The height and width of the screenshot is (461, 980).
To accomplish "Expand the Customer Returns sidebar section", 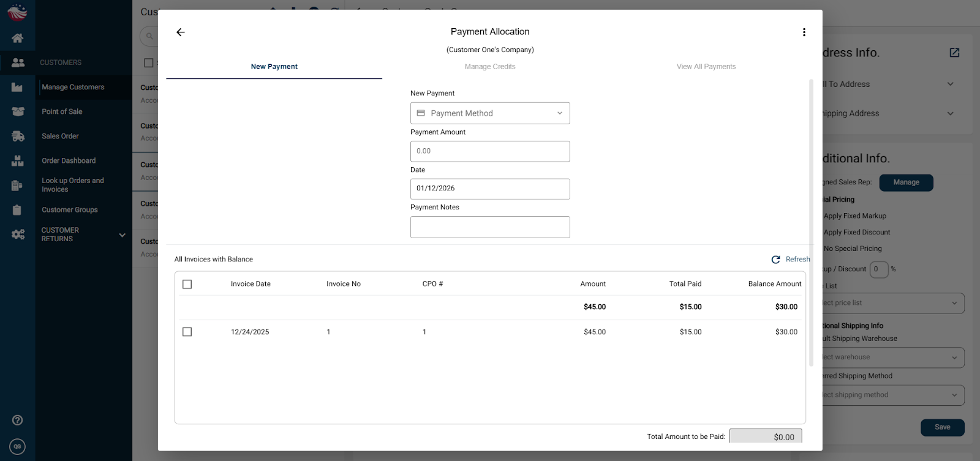I will [122, 234].
